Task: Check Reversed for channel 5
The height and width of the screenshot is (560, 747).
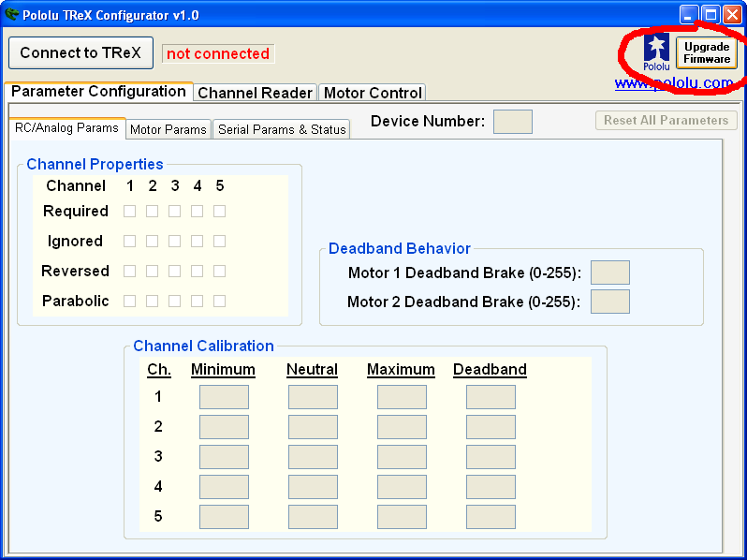Action: [220, 272]
